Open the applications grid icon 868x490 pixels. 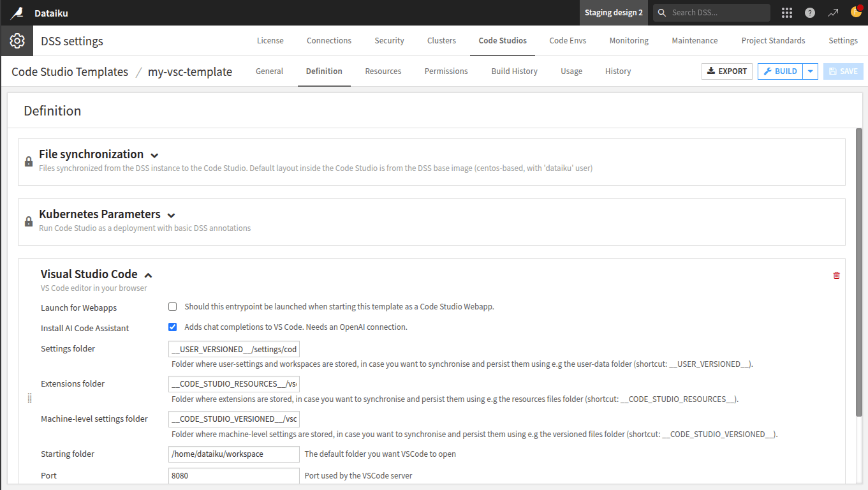coord(786,12)
